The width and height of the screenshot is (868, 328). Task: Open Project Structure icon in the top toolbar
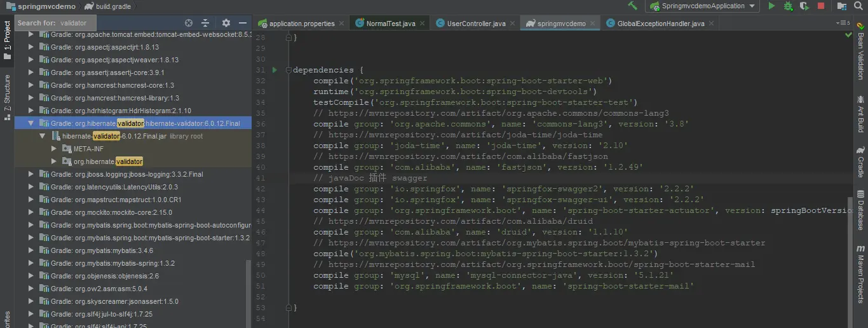[x=843, y=6]
